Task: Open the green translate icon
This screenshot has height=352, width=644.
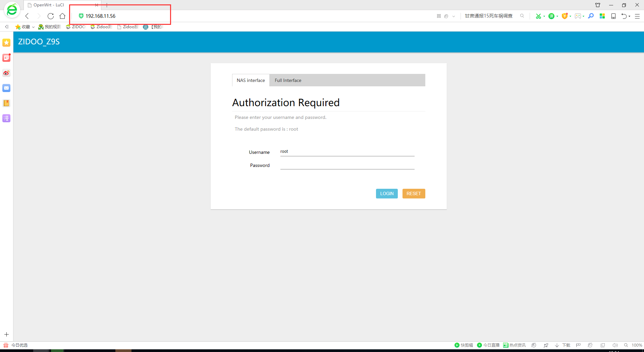Action: click(551, 16)
